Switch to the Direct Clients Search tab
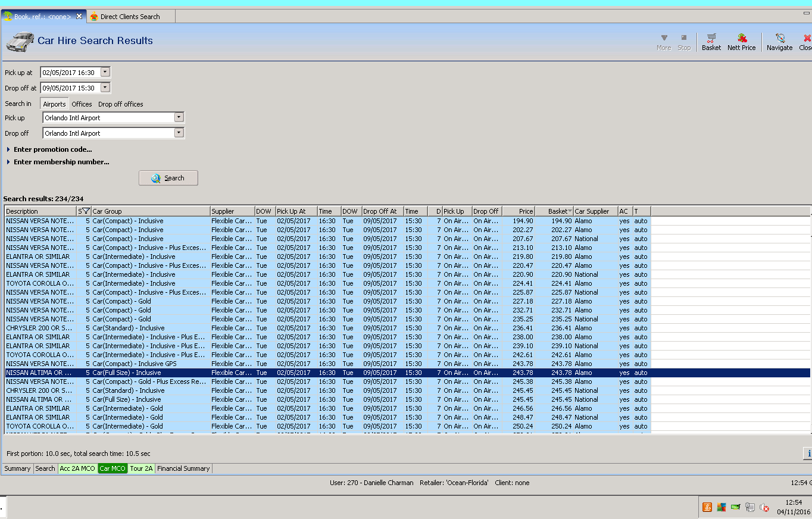 click(130, 17)
